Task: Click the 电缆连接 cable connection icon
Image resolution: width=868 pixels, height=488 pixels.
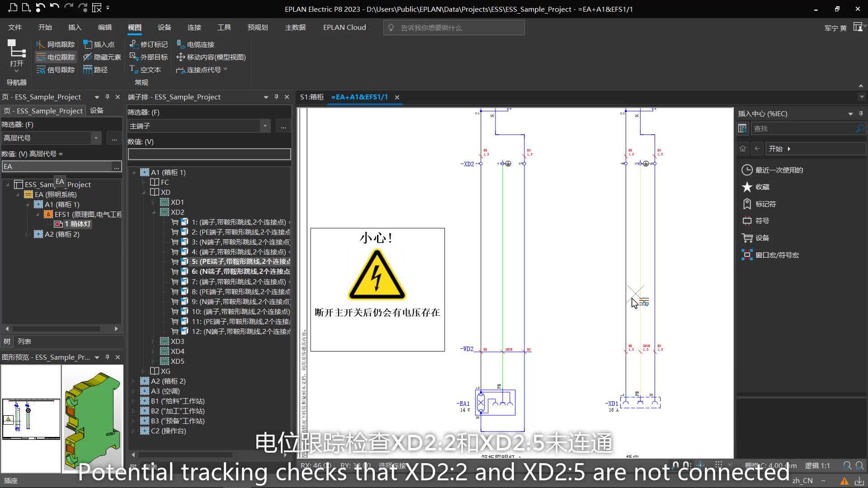Action: (x=180, y=44)
